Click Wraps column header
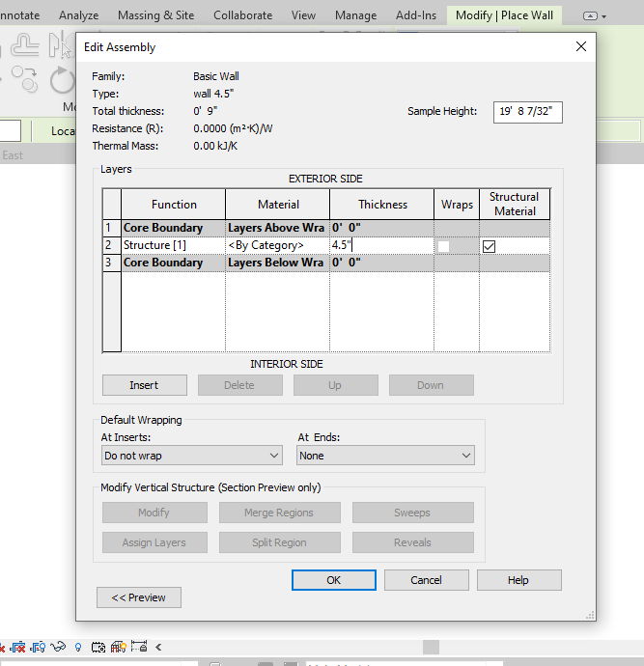This screenshot has height=666, width=644. 457,205
